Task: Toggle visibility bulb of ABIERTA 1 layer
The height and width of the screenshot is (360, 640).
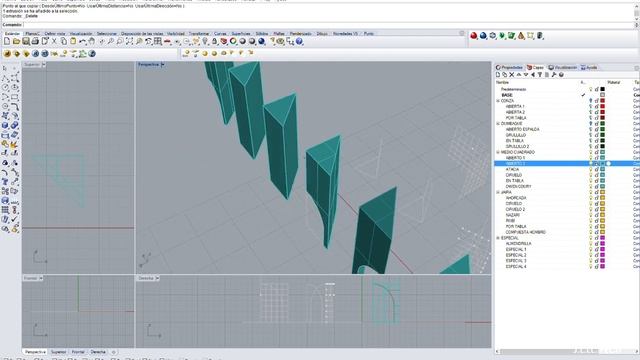Action: [x=591, y=106]
